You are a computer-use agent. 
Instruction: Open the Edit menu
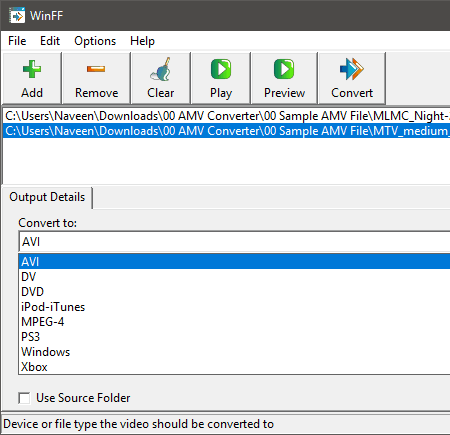(x=50, y=41)
